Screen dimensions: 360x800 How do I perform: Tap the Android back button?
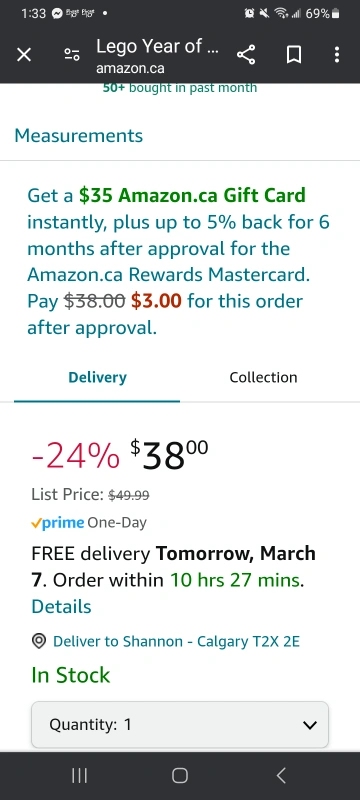(x=280, y=776)
